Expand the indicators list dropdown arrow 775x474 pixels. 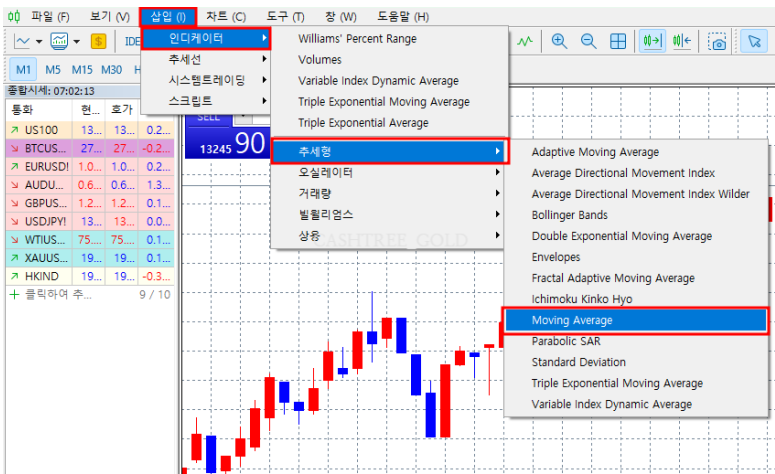(77, 42)
